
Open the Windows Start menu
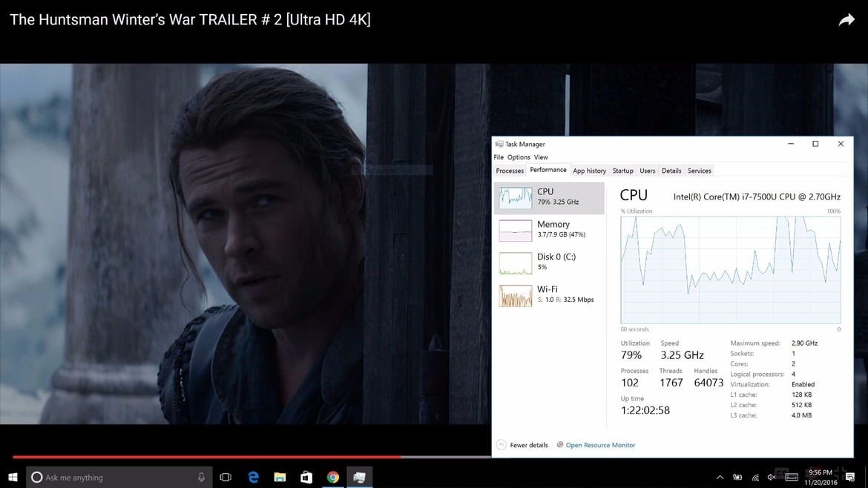pos(13,477)
